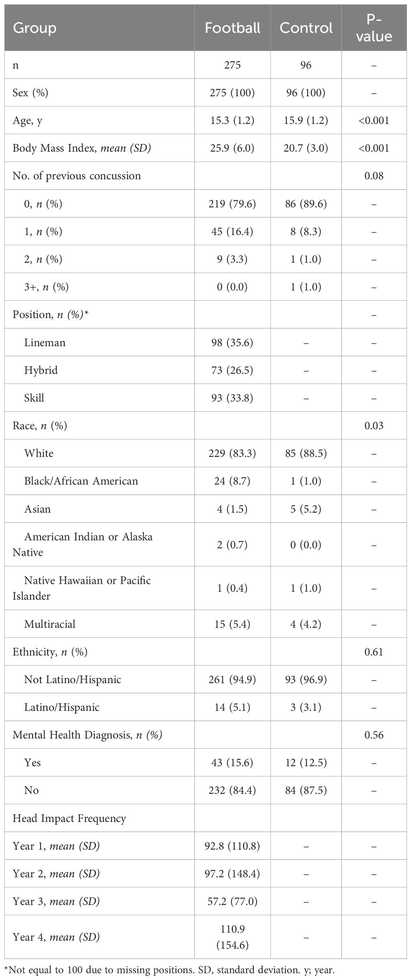
Task: Select the No. of previous concussion label
Action: (77, 176)
